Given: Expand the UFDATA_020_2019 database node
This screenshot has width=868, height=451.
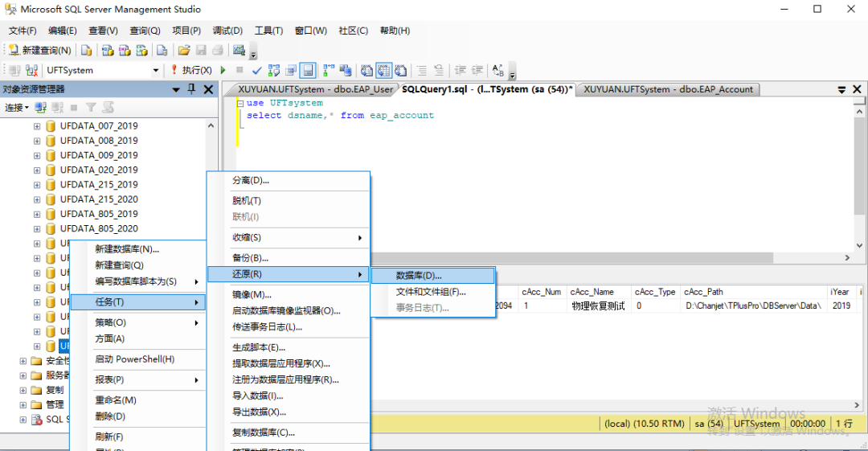Looking at the screenshot, I should 36,170.
